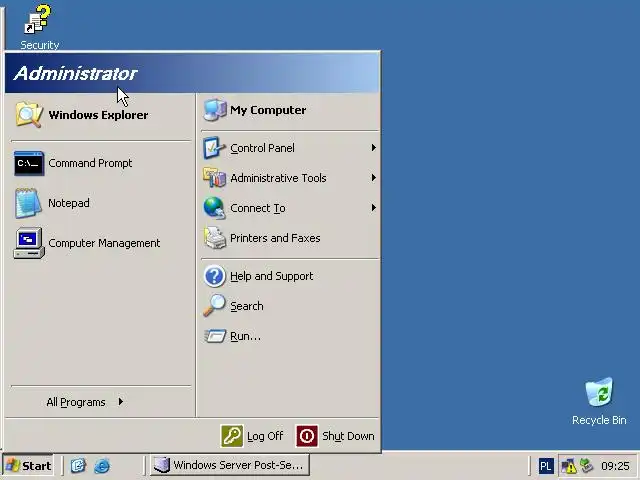640x480 pixels.
Task: Click the My Computer icon
Action: click(x=215, y=110)
